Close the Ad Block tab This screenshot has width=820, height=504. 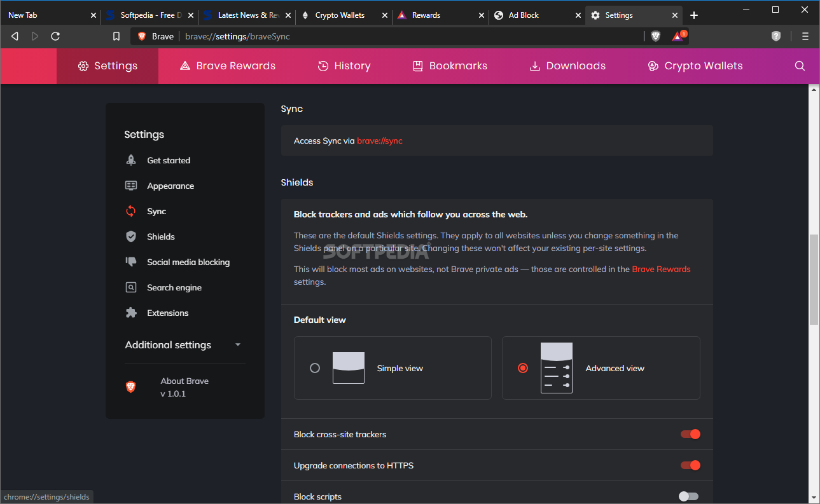click(x=578, y=15)
